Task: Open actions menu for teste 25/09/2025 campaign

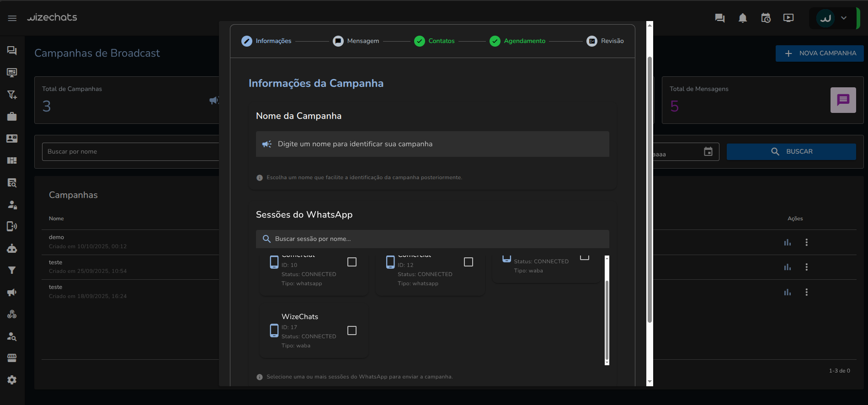Action: tap(807, 267)
